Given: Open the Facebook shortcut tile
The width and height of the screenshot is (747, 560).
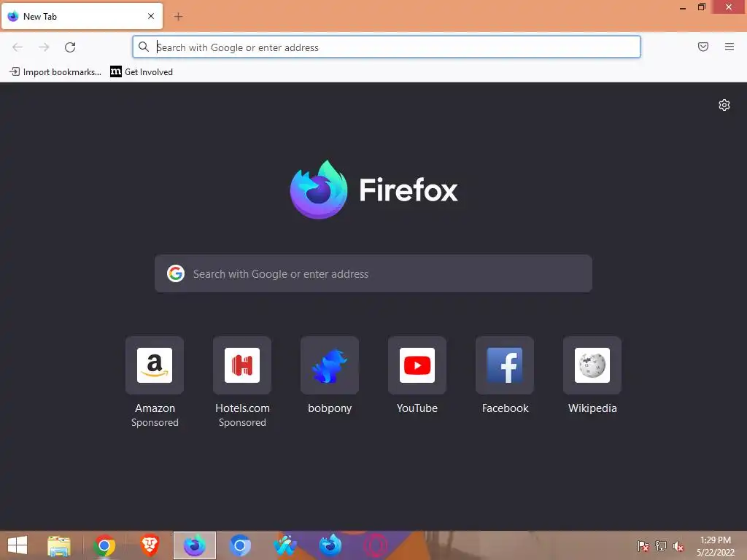Looking at the screenshot, I should (x=505, y=365).
